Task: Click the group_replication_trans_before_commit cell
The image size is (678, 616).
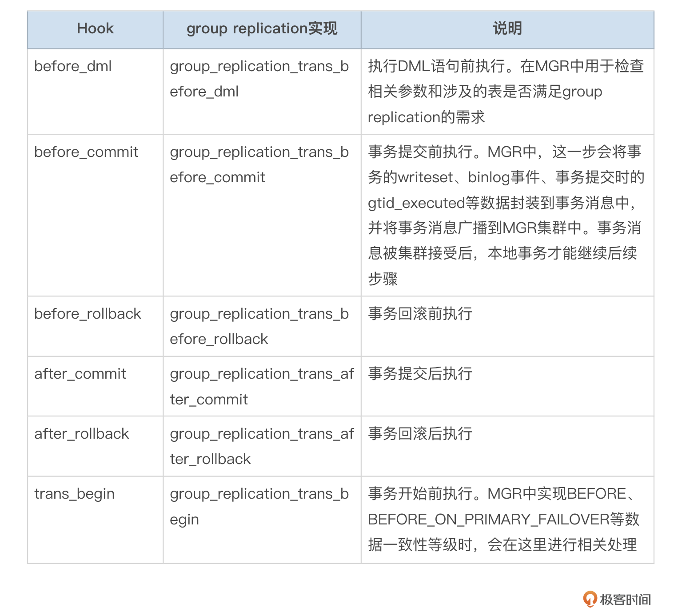Action: point(259,164)
